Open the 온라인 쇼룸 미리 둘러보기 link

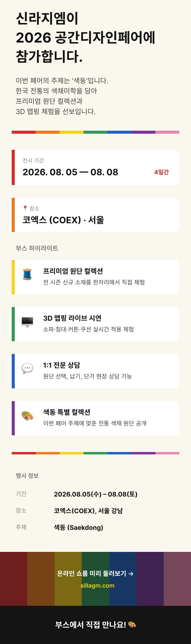95,573
